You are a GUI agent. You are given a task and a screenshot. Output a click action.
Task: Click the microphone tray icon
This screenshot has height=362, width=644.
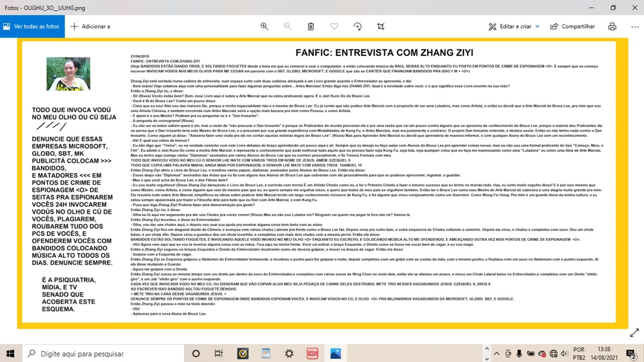point(519,353)
